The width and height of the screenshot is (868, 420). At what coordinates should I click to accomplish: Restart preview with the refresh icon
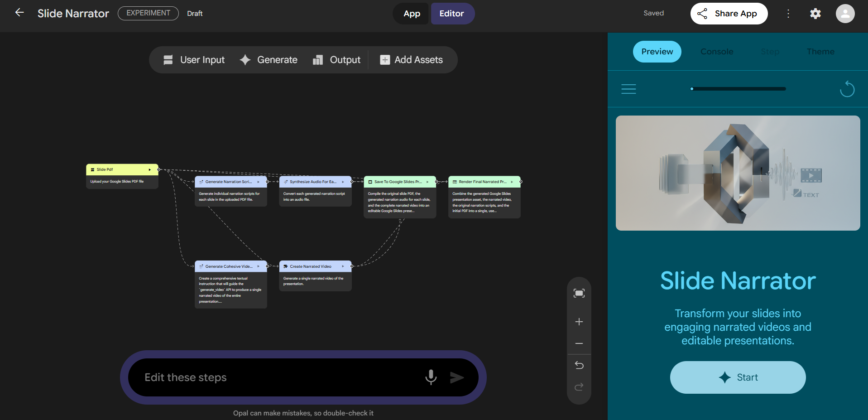pyautogui.click(x=847, y=89)
